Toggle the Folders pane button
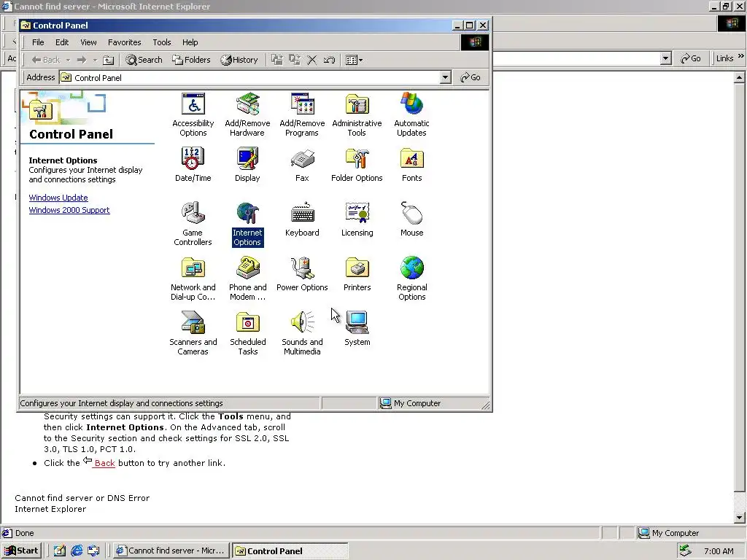 tap(192, 60)
